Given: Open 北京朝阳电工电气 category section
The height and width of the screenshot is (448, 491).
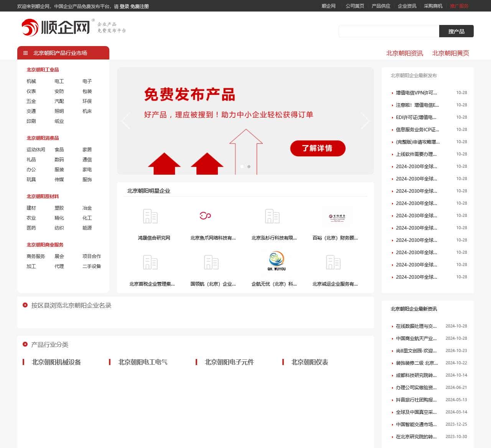Looking at the screenshot, I should (x=143, y=362).
